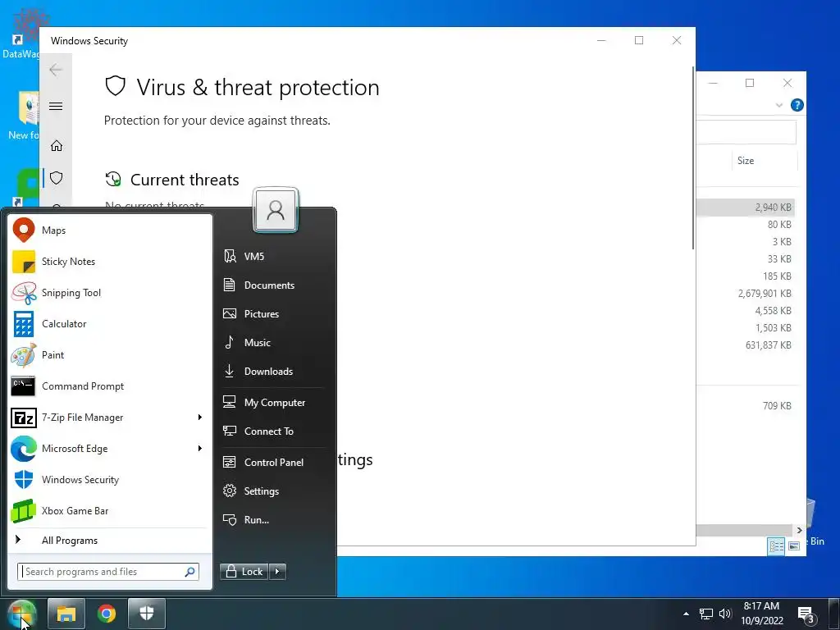Open Maps from the start menu

(x=110, y=231)
